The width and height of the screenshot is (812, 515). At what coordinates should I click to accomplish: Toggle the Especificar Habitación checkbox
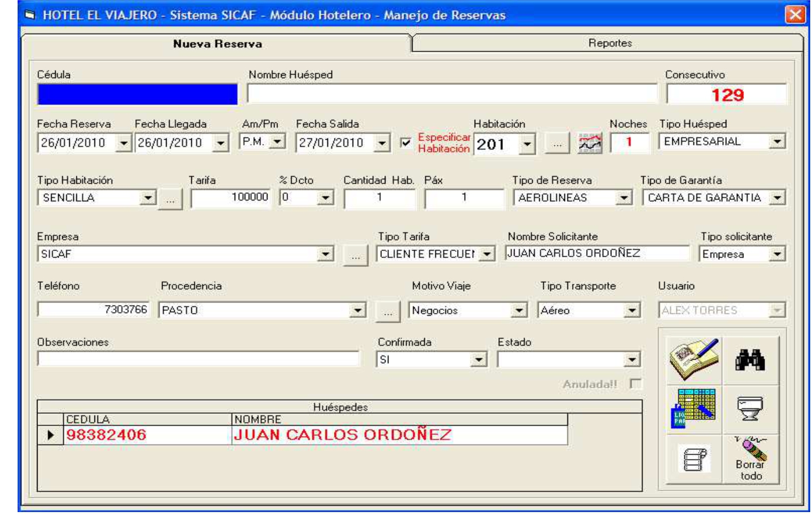[405, 143]
